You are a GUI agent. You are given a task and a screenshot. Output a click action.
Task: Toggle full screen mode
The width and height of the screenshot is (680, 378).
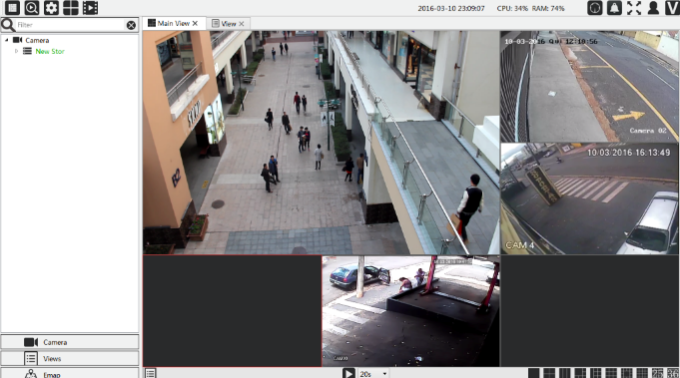pos(634,8)
